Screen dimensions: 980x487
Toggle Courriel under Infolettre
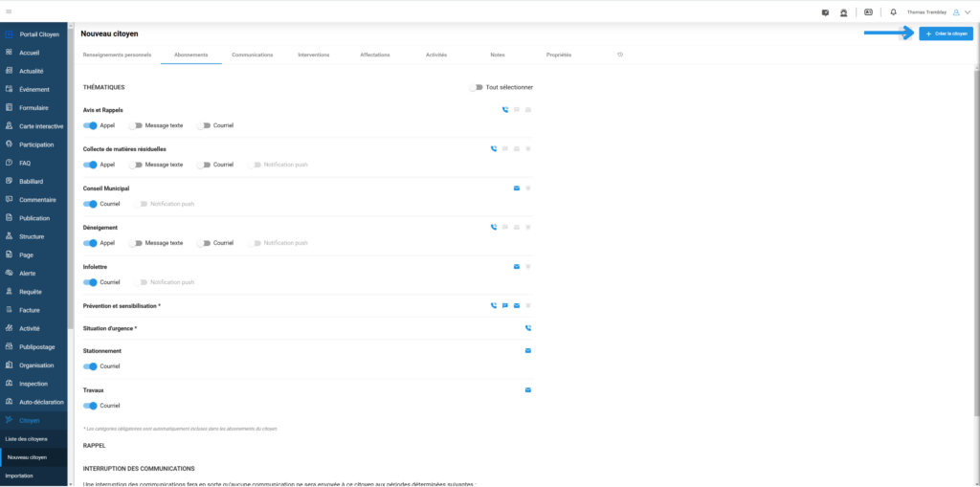click(90, 282)
